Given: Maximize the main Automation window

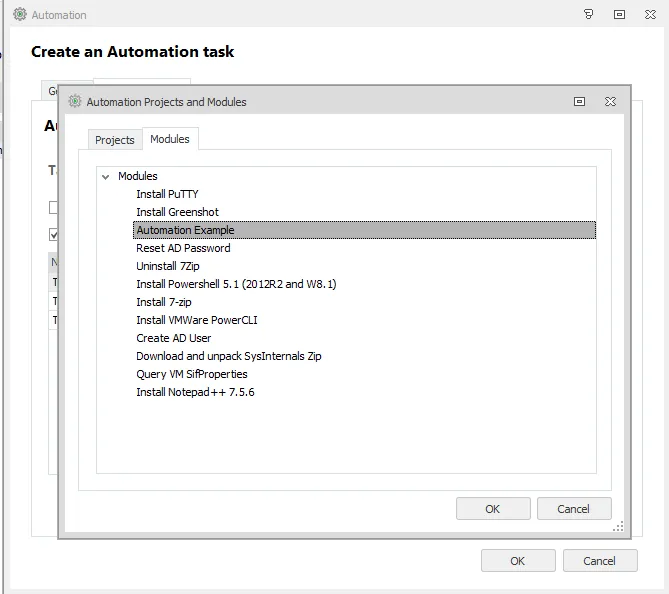Looking at the screenshot, I should tap(620, 15).
